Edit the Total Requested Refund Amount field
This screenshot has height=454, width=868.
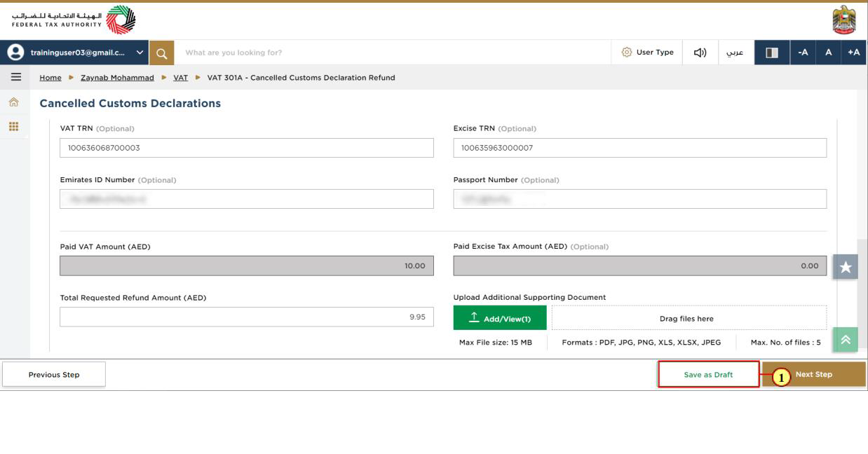pyautogui.click(x=247, y=317)
